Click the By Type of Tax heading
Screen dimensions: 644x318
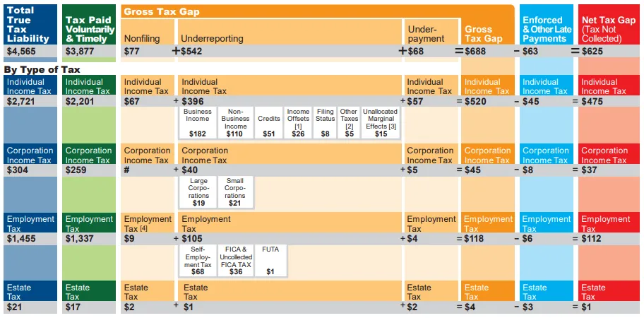tap(42, 69)
